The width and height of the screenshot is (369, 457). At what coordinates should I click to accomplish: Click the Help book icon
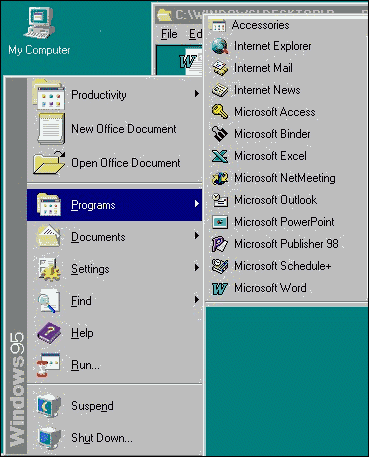(x=49, y=333)
